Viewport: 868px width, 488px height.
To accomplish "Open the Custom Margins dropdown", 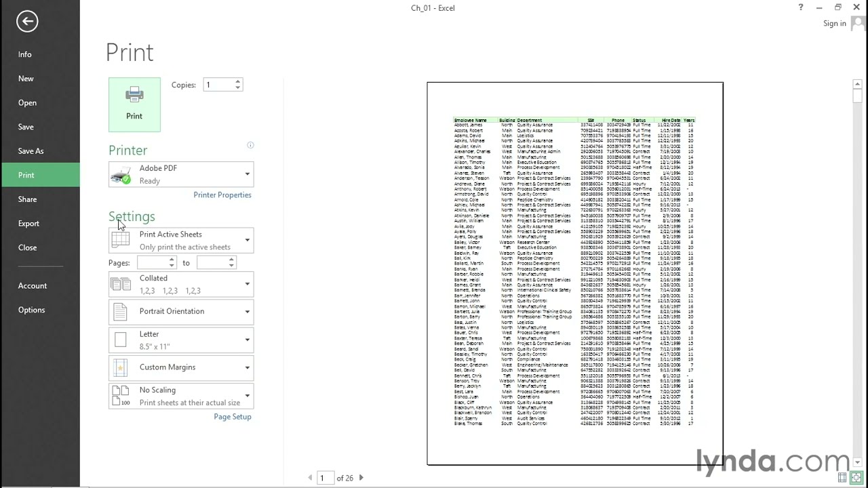I will (181, 367).
